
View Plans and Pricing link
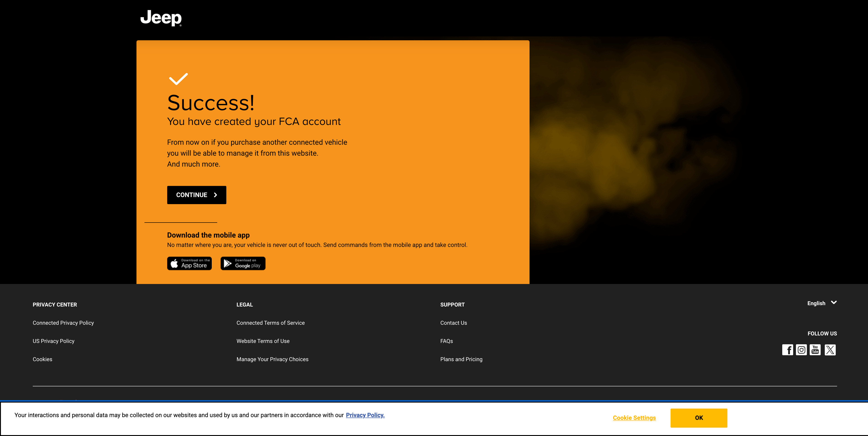point(461,359)
